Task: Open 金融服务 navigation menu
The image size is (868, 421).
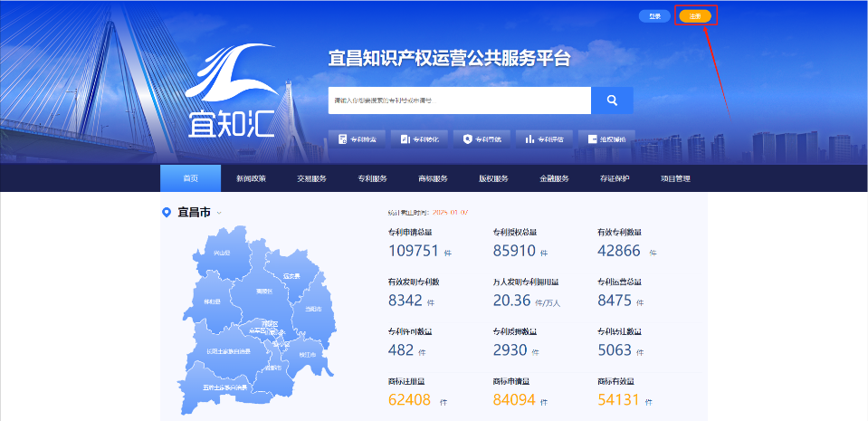Action: click(554, 178)
